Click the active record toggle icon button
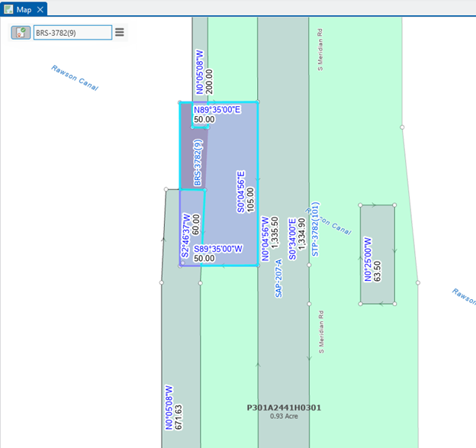 (21, 33)
